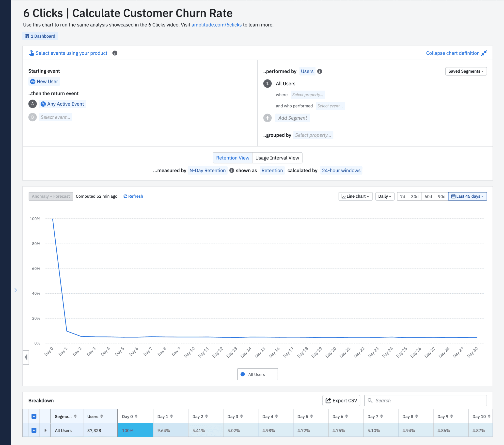Viewport: 504px width, 445px height.
Task: Click the calendar icon for date range
Action: [x=454, y=196]
